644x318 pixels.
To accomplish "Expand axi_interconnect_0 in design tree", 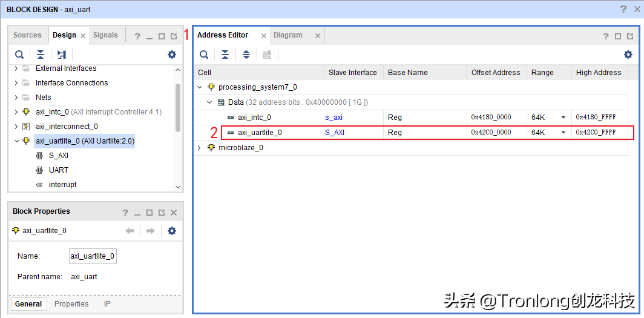I will pos(16,126).
